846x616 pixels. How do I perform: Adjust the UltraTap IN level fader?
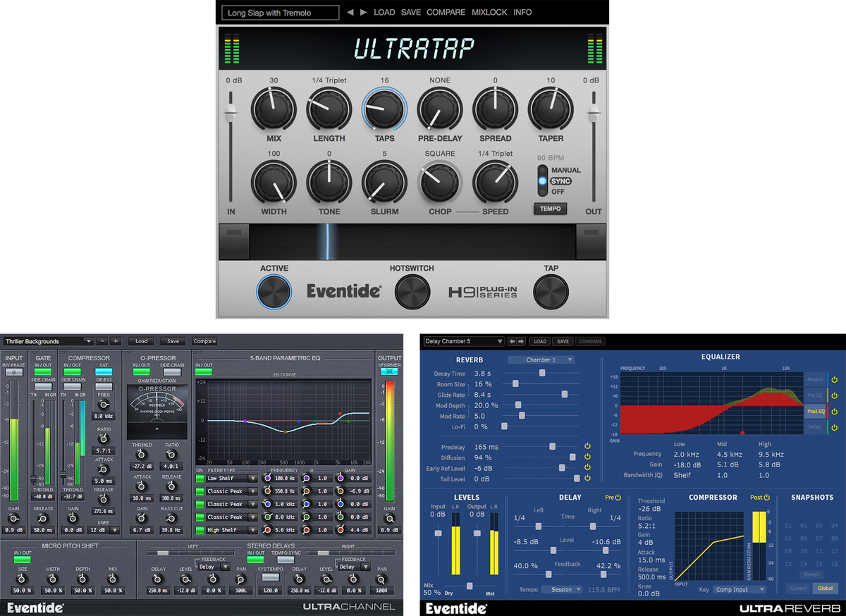pyautogui.click(x=230, y=112)
